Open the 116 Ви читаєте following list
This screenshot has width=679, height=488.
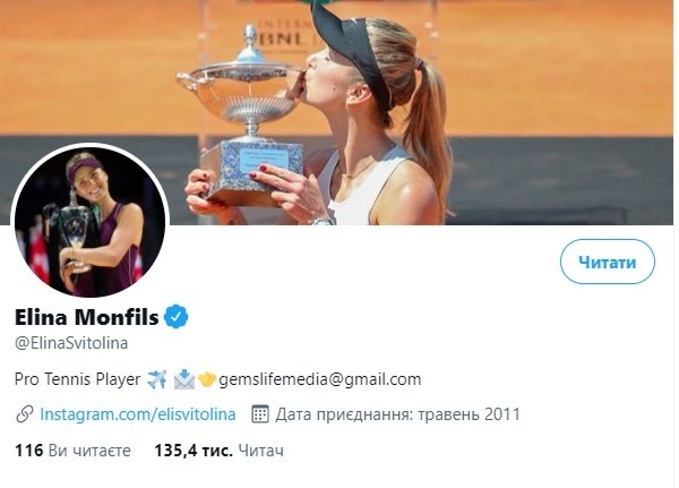click(73, 451)
